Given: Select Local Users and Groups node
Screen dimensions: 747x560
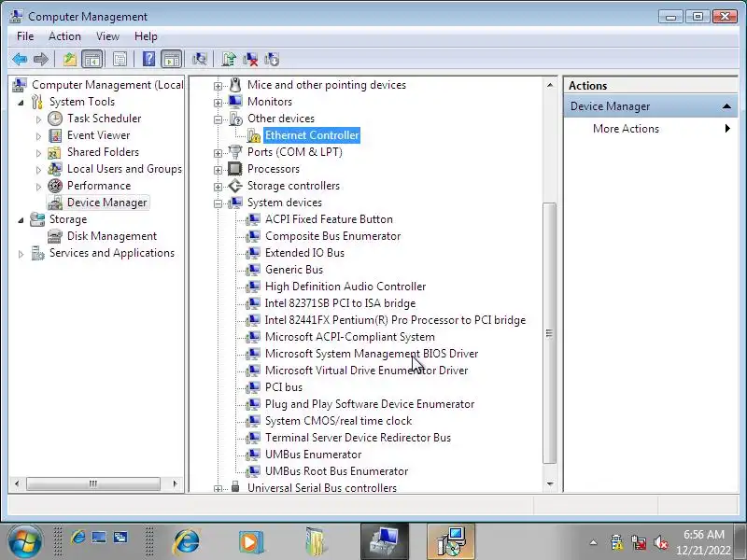Looking at the screenshot, I should [124, 169].
